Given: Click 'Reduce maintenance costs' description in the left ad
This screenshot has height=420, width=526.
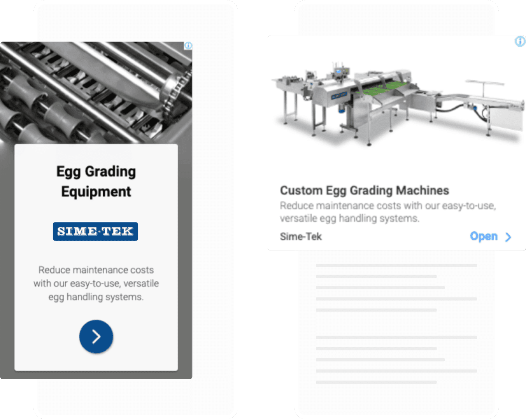Looking at the screenshot, I should [x=96, y=283].
